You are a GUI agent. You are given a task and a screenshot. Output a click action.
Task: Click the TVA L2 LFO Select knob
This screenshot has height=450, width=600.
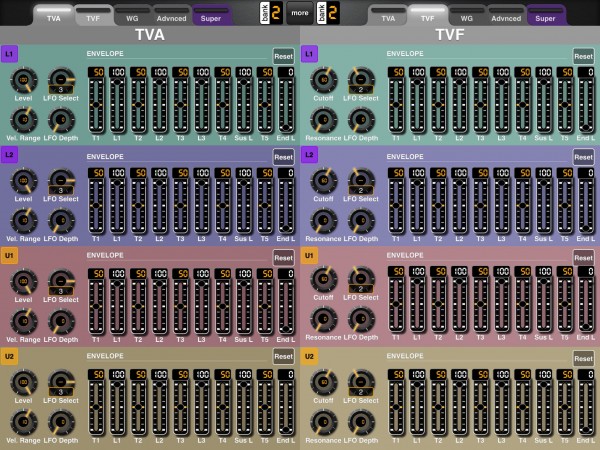pos(61,181)
